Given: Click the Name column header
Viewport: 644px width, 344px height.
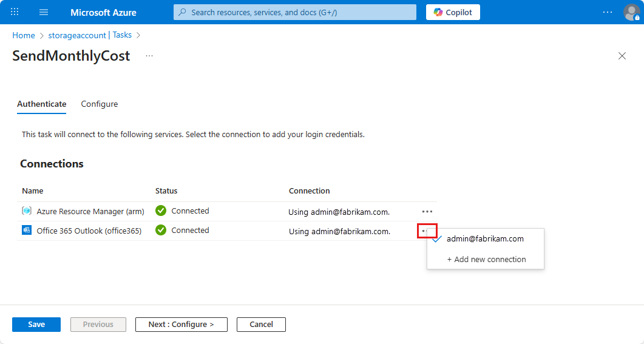Looking at the screenshot, I should click(x=32, y=191).
